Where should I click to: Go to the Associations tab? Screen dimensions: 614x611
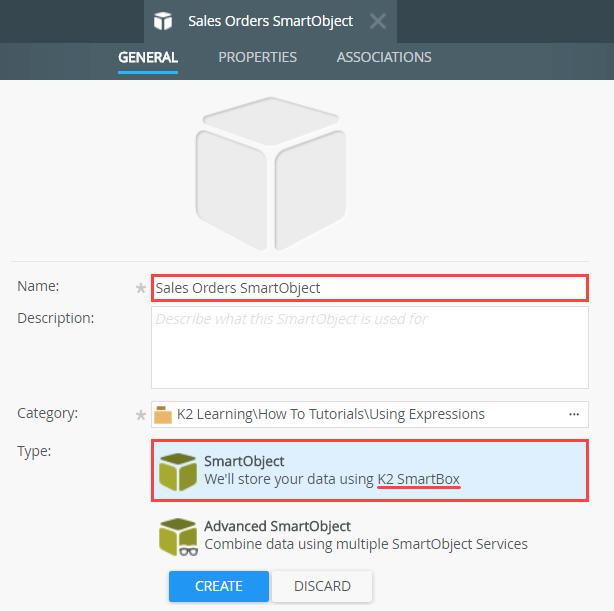(x=384, y=57)
